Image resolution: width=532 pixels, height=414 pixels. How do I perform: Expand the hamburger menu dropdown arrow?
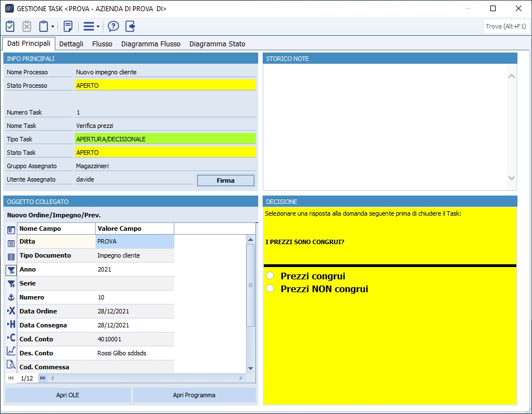[x=98, y=26]
